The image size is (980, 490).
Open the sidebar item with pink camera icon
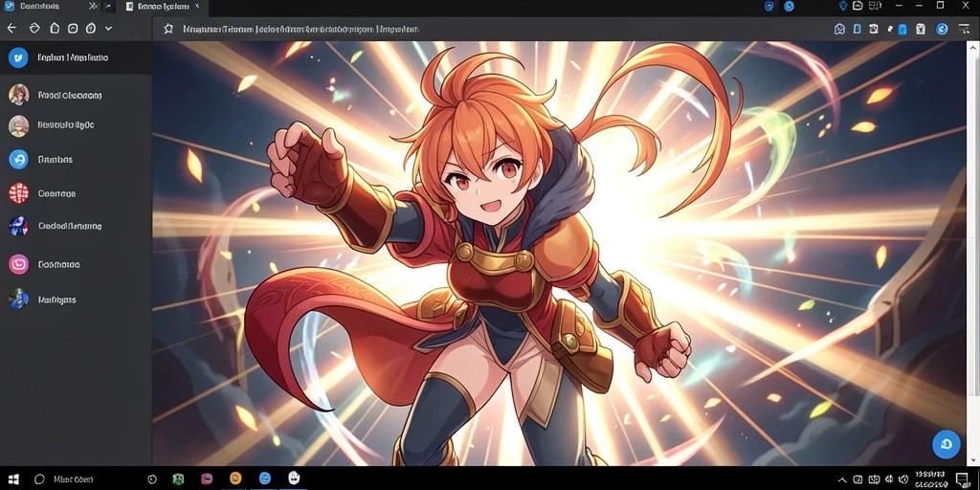(x=76, y=264)
